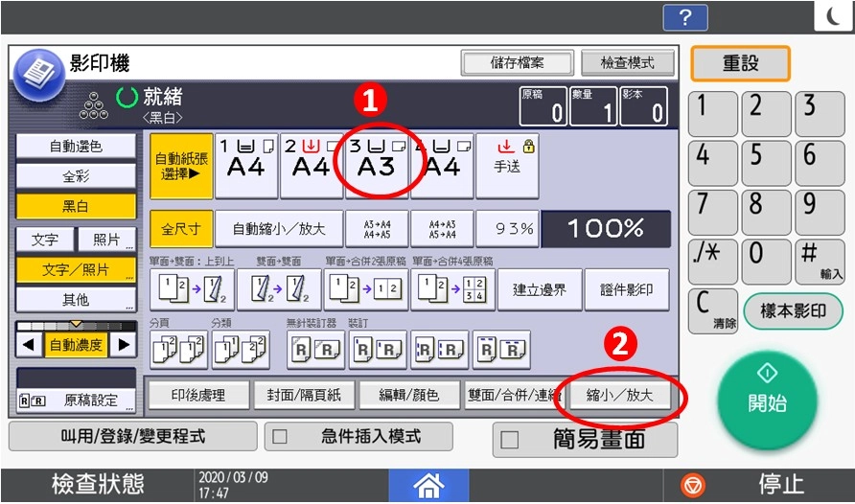
Task: Open 原稿設定 original settings
Action: 76,401
